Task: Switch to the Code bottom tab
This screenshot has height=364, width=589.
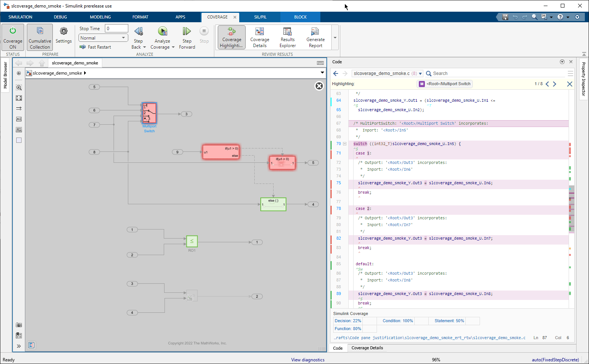Action: click(x=338, y=348)
